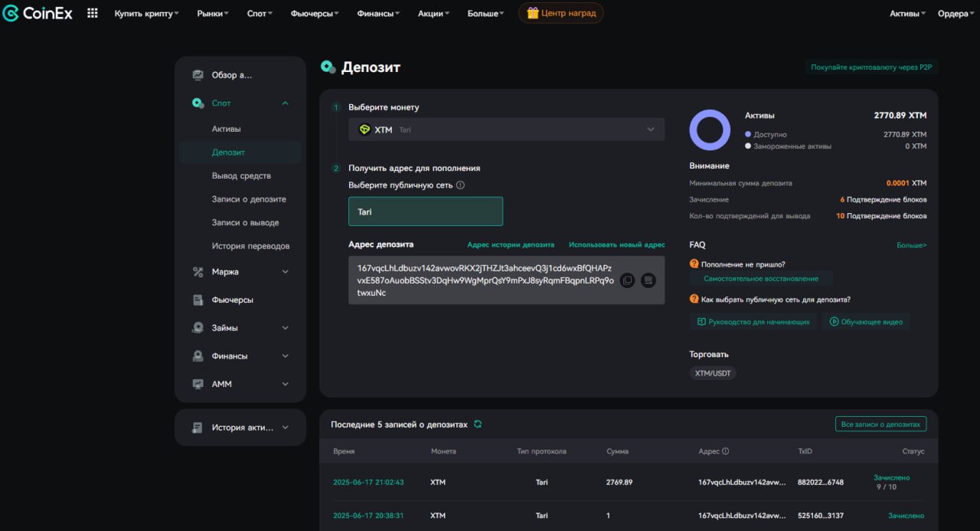This screenshot has height=531, width=980.
Task: Click Самостоятельное восстановление button
Action: pos(761,279)
